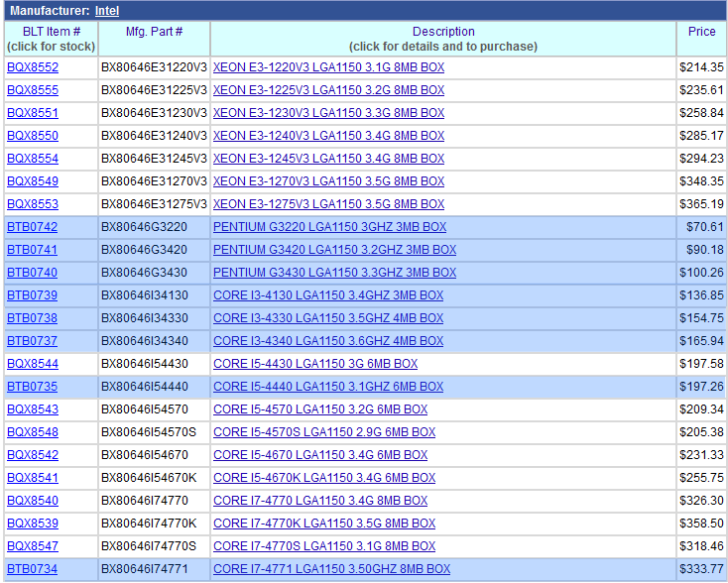Screen dimensions: 728x583
Task: Select part number BX80646I74771
Action: 145,568
